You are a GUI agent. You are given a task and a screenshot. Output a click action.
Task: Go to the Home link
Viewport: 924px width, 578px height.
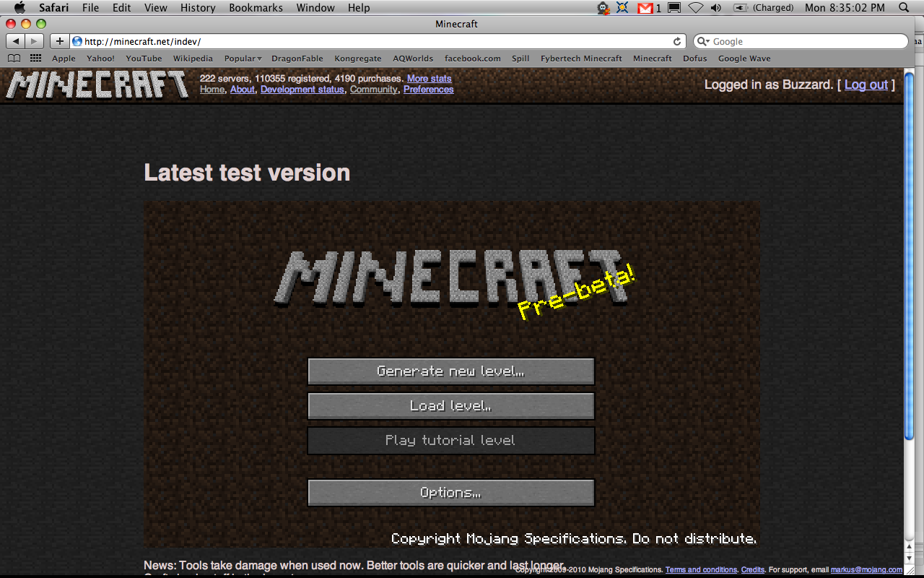(x=212, y=90)
